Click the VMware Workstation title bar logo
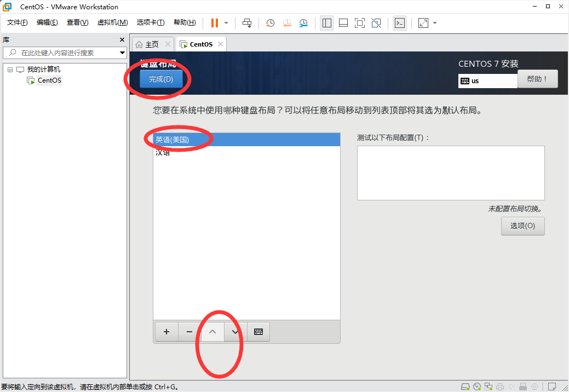This screenshot has height=392, width=569. [7, 7]
